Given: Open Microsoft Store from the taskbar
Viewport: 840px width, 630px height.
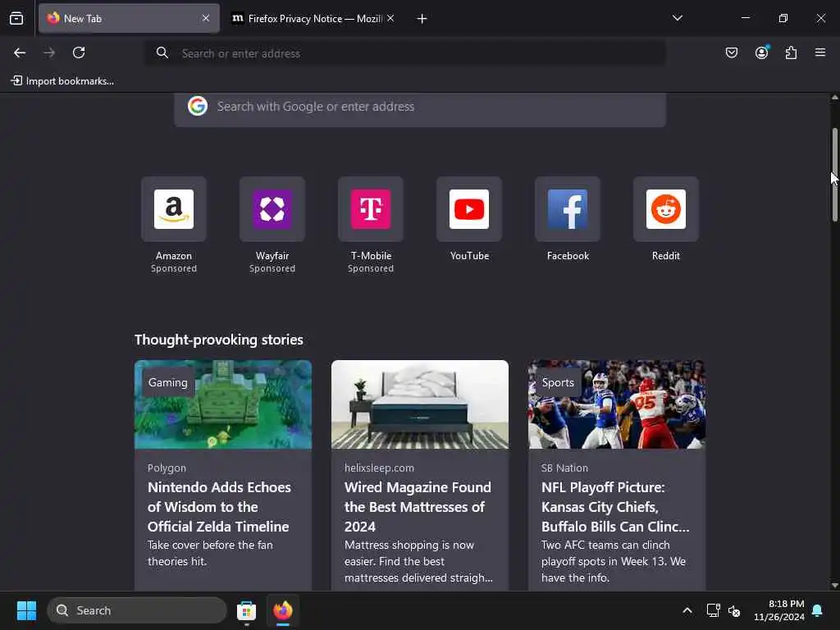Looking at the screenshot, I should pos(246,610).
